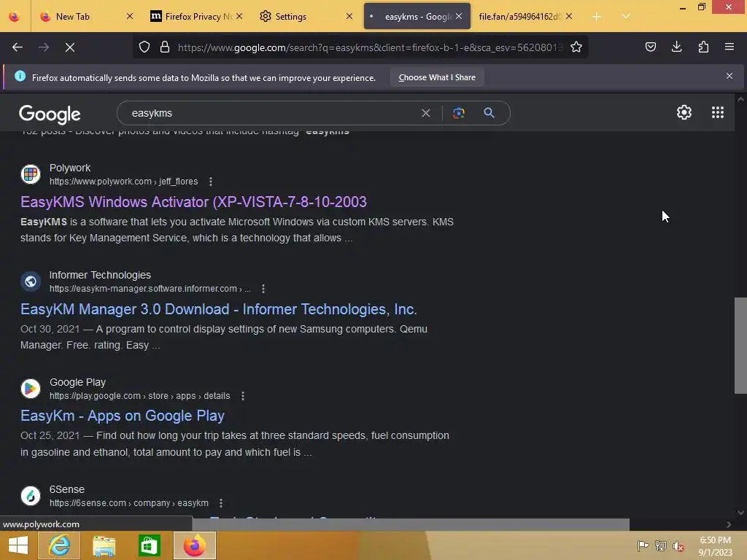Click the muted volume tray icon
The height and width of the screenshot is (560, 747).
click(678, 546)
